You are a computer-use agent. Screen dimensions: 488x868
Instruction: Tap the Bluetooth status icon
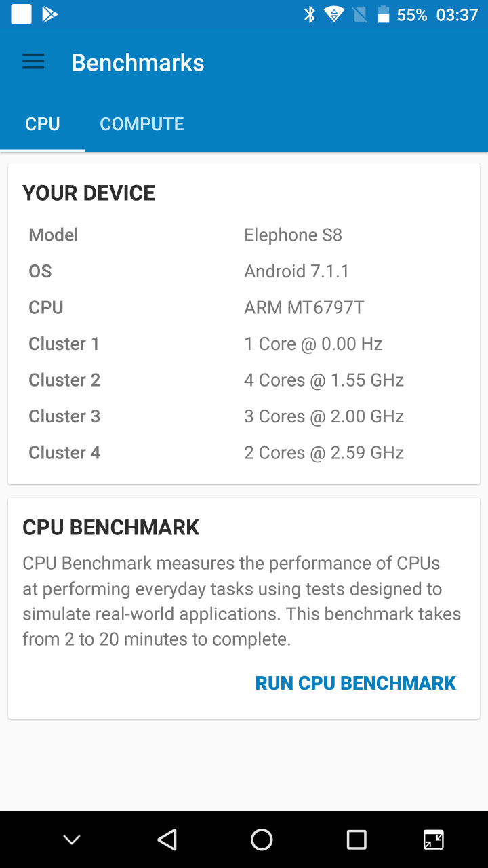[x=310, y=14]
